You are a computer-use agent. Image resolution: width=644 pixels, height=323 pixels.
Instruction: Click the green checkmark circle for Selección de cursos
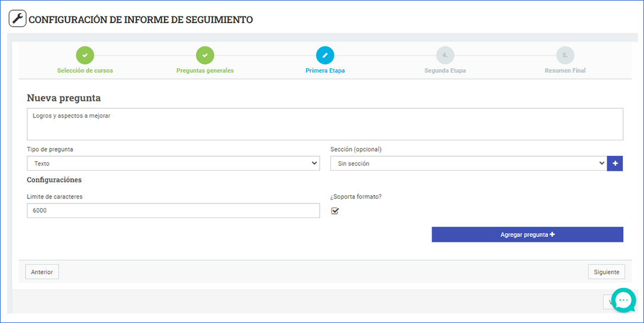coord(85,55)
